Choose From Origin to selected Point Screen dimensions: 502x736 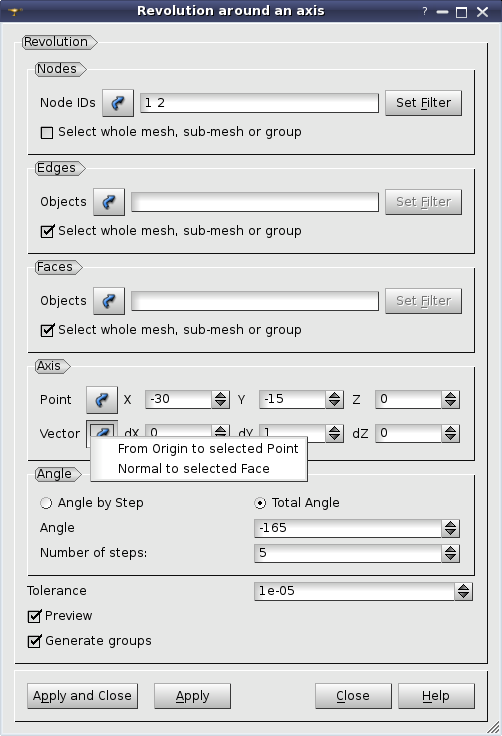click(208, 449)
